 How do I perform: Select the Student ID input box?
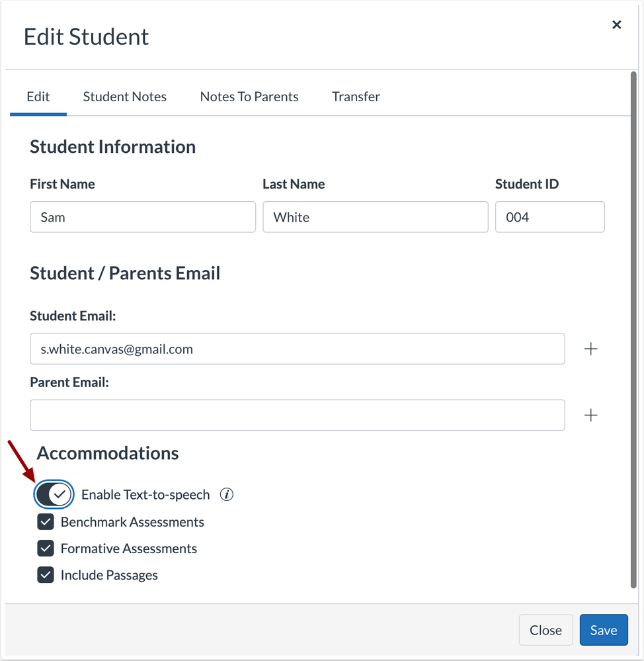[x=549, y=217]
